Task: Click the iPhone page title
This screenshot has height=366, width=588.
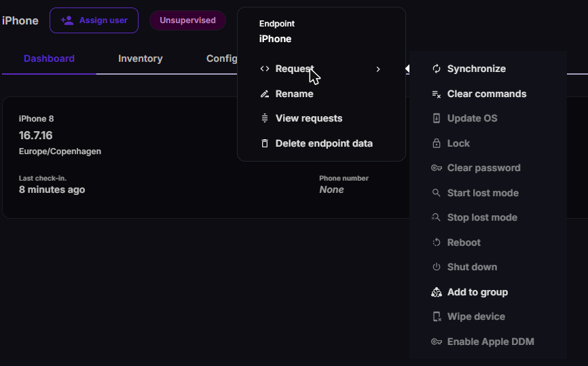Action: click(20, 20)
